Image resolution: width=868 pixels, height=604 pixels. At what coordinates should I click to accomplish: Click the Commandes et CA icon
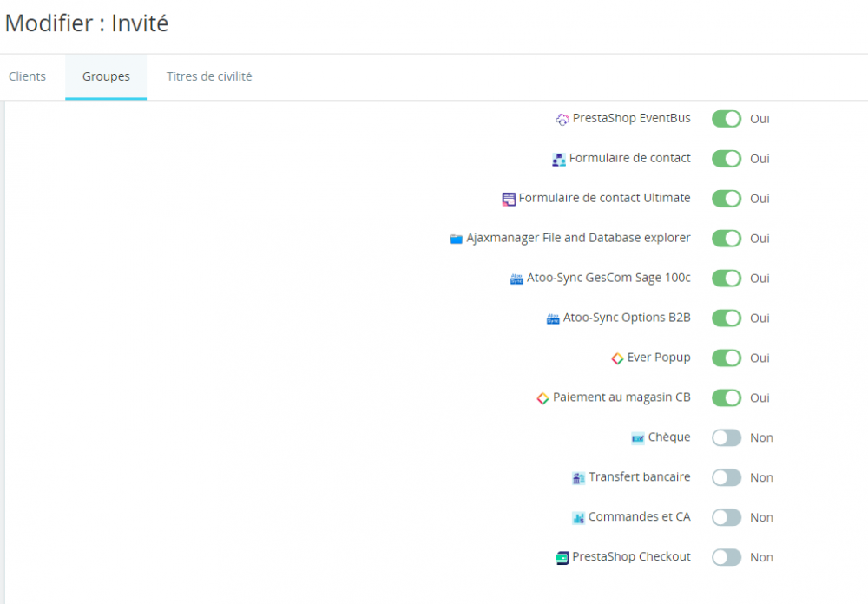point(577,517)
